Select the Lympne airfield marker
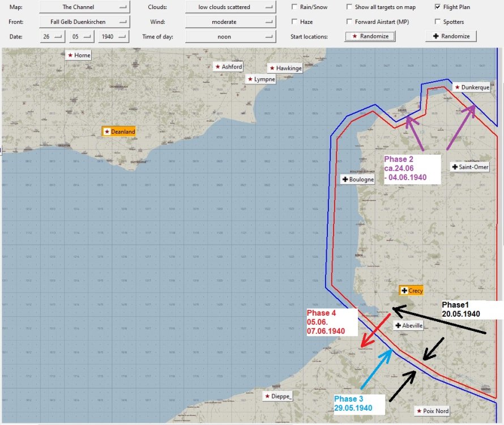The height and width of the screenshot is (425, 504). pos(261,79)
